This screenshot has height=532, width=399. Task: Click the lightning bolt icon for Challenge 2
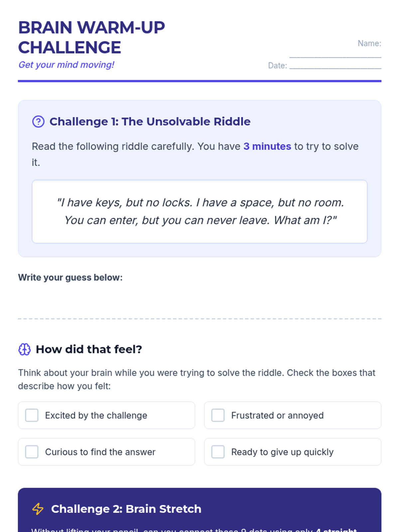(38, 509)
